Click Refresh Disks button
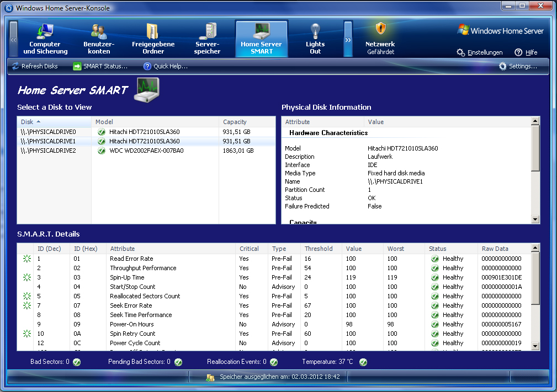The height and width of the screenshot is (392, 557). pos(35,66)
